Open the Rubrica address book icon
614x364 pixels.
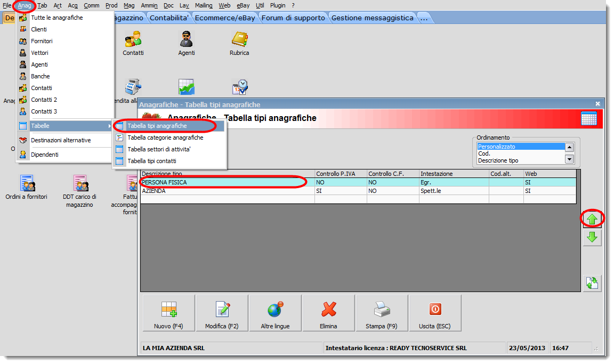point(239,43)
